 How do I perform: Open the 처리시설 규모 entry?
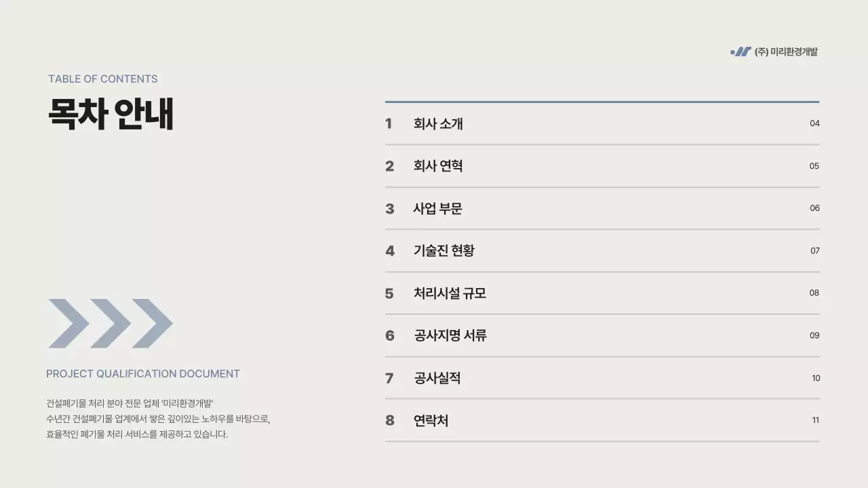click(x=450, y=293)
